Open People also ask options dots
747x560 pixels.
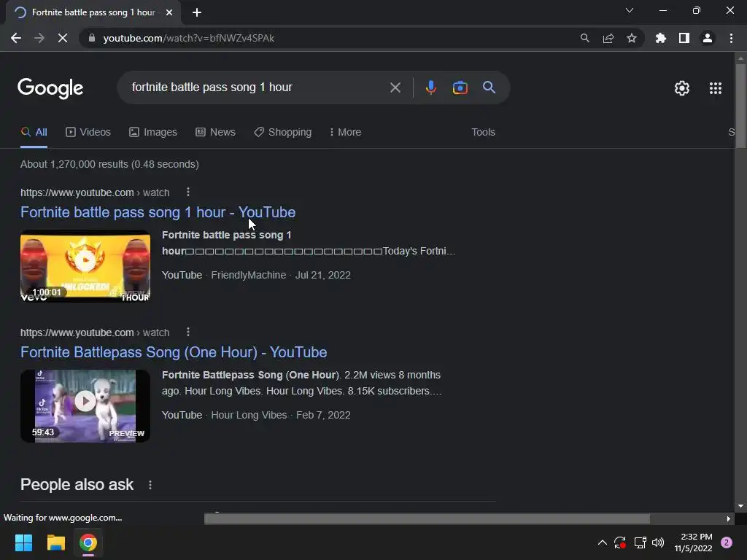point(150,485)
